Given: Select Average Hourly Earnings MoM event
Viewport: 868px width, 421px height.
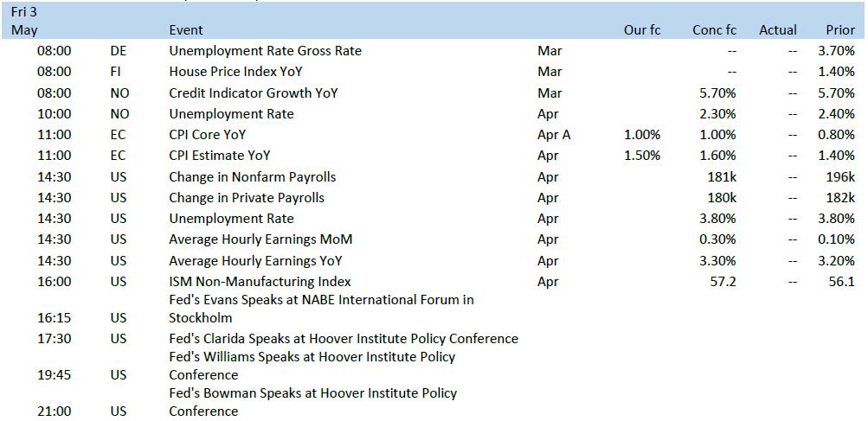Looking at the screenshot, I should click(260, 239).
